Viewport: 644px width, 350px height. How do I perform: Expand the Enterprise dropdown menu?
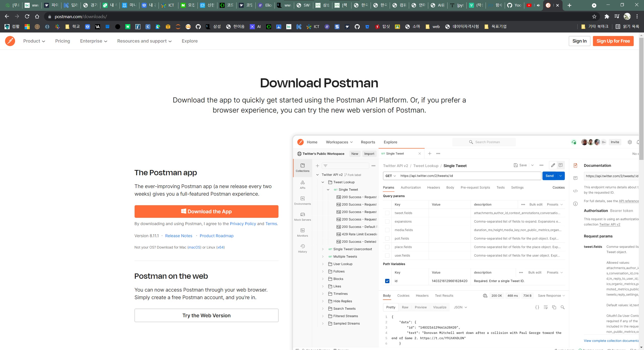pyautogui.click(x=93, y=41)
